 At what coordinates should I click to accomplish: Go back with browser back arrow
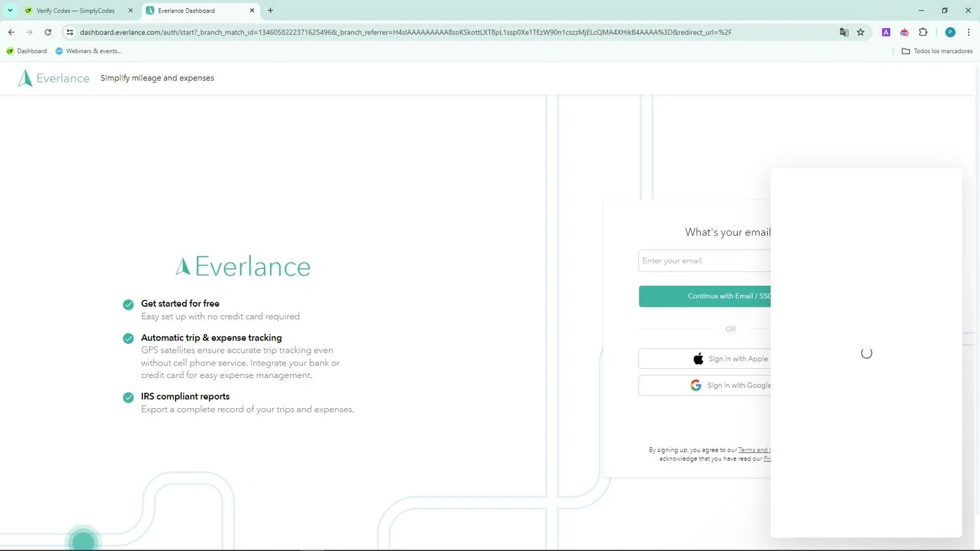tap(11, 32)
